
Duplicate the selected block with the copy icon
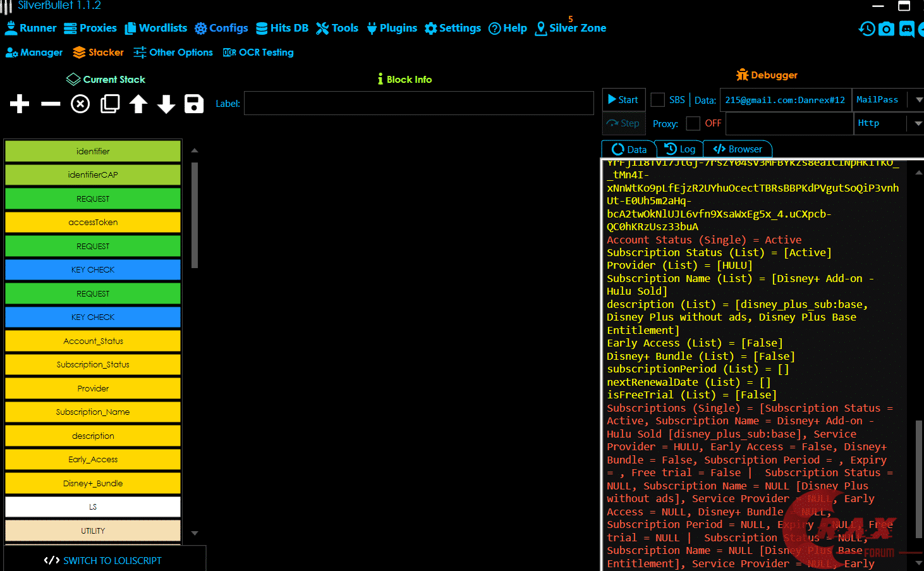click(110, 104)
